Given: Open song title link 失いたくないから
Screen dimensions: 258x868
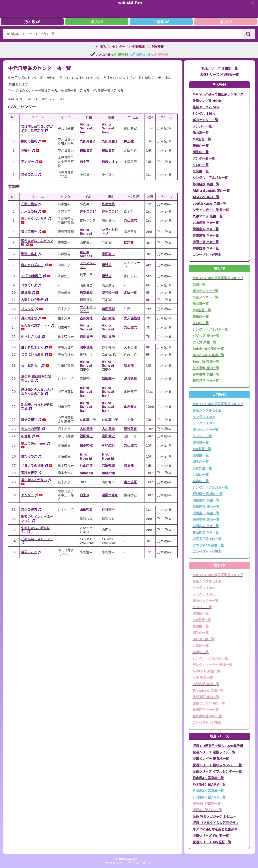Looking at the screenshot, I should coord(34,219).
